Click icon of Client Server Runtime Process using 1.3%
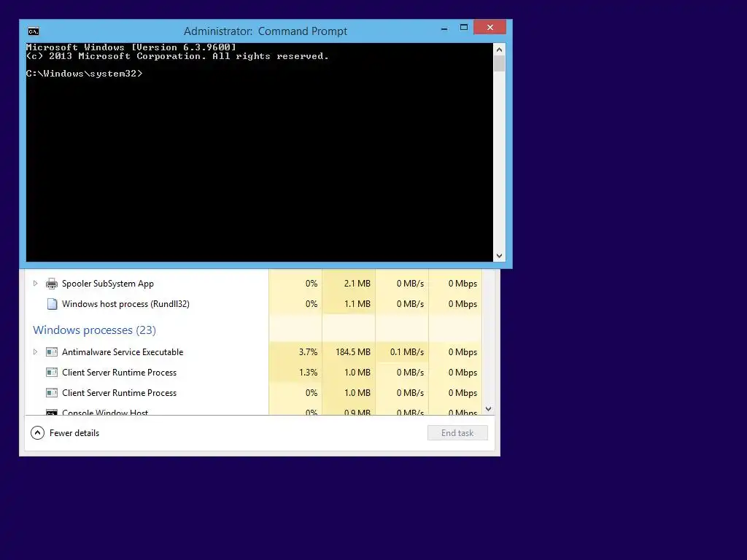 coord(52,373)
